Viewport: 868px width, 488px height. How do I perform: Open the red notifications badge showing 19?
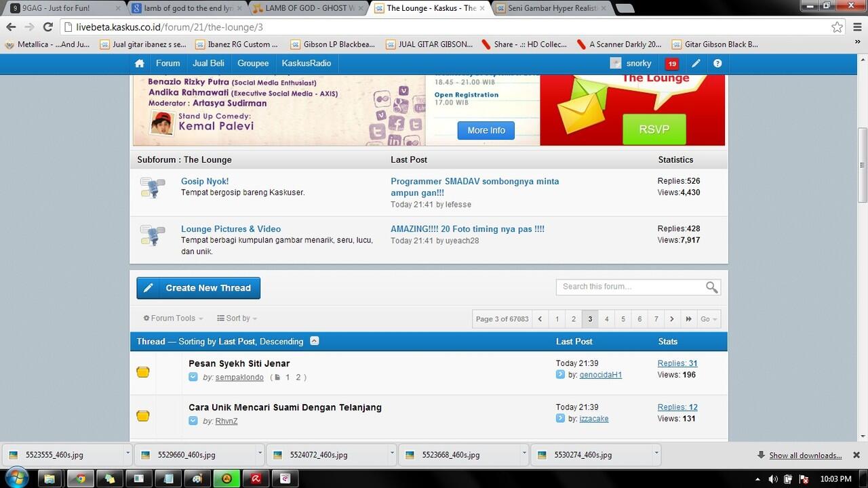click(x=671, y=64)
